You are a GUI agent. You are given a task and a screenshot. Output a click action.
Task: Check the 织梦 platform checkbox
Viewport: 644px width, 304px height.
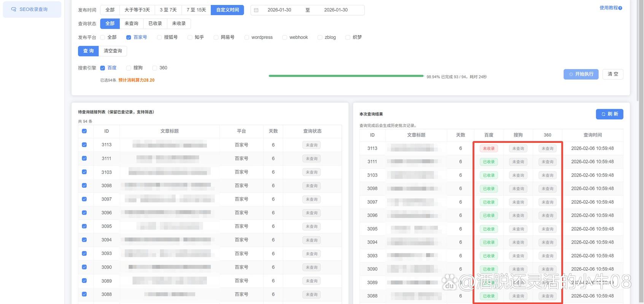348,37
